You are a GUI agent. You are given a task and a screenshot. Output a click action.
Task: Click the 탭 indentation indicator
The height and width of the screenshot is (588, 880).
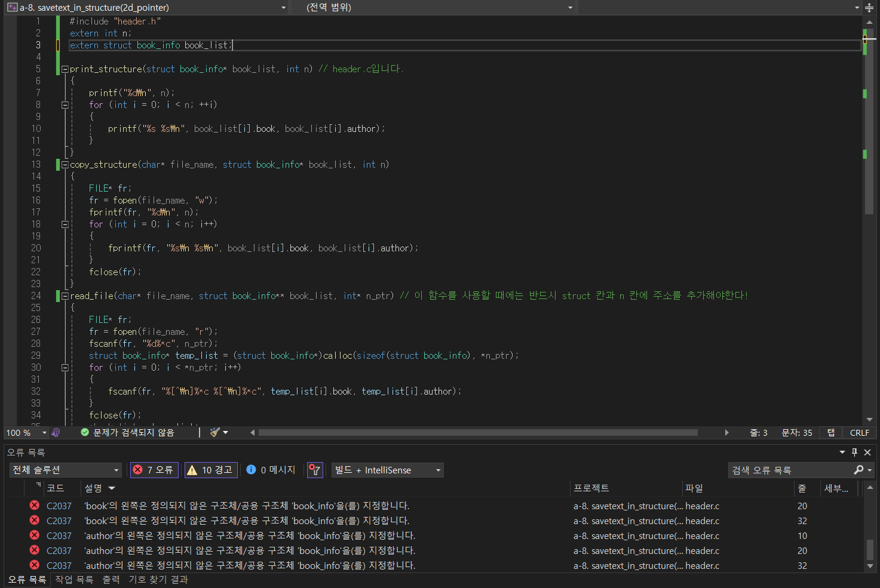tap(831, 433)
